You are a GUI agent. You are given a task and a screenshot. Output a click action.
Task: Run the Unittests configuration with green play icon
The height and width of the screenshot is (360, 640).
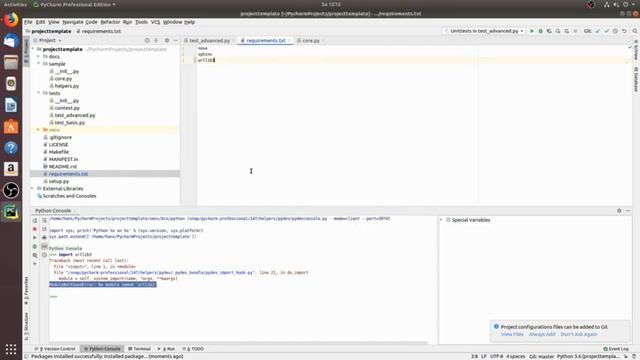[531, 31]
